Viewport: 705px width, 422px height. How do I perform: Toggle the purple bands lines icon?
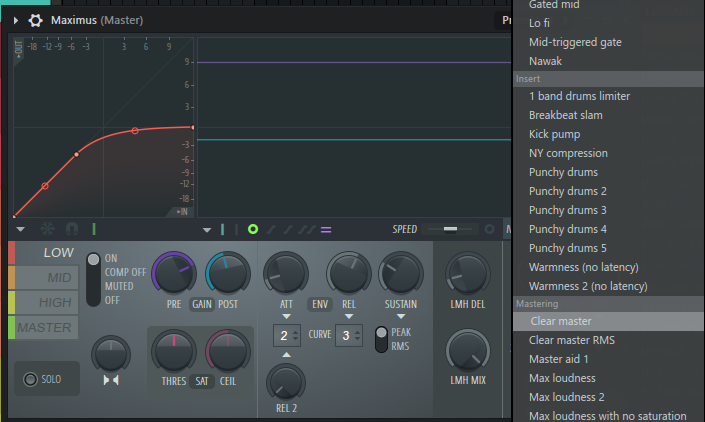click(326, 230)
